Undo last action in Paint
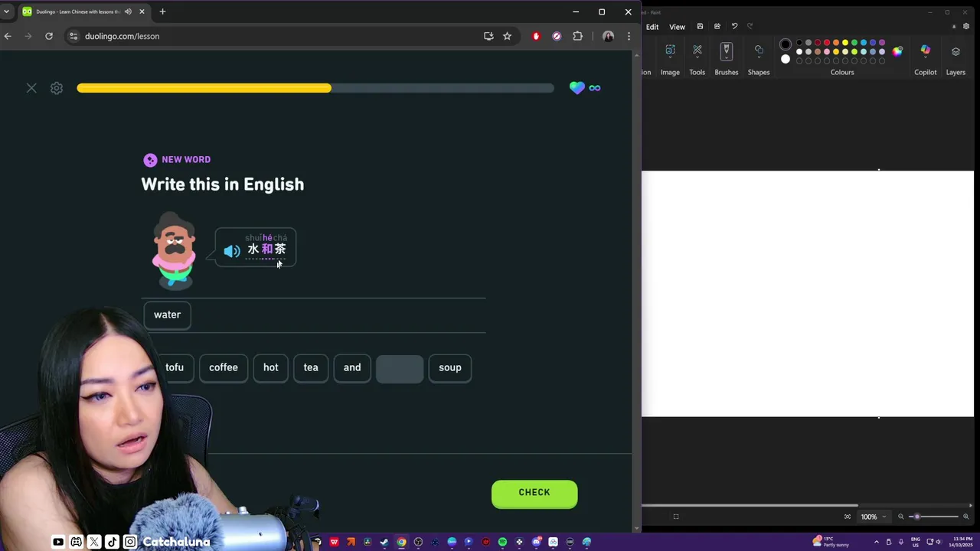The height and width of the screenshot is (551, 980). (x=734, y=26)
